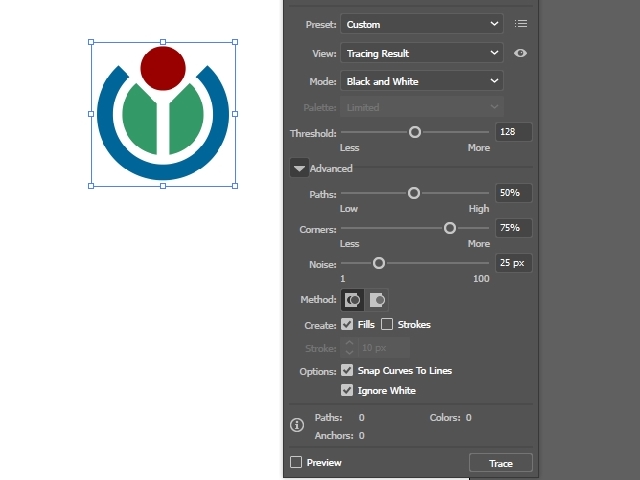Viewport: 640px width, 480px height.
Task: Select the Overlapping method icon
Action: click(377, 300)
